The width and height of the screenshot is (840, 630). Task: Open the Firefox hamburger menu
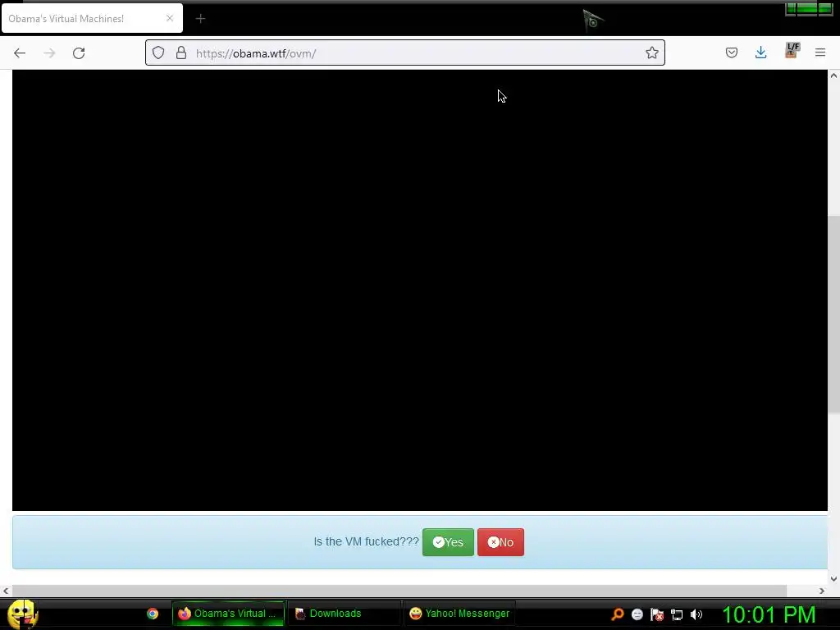[x=819, y=52]
